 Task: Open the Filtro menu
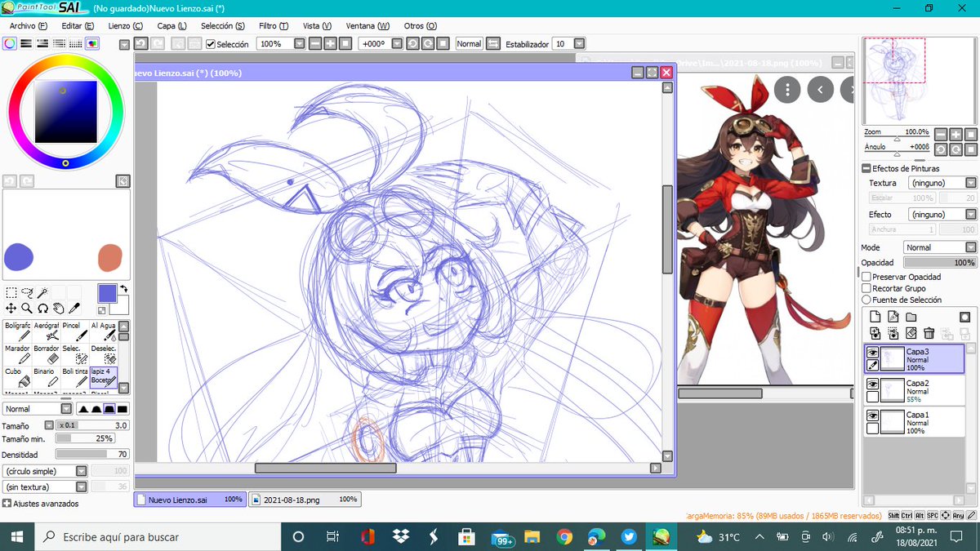pos(274,26)
